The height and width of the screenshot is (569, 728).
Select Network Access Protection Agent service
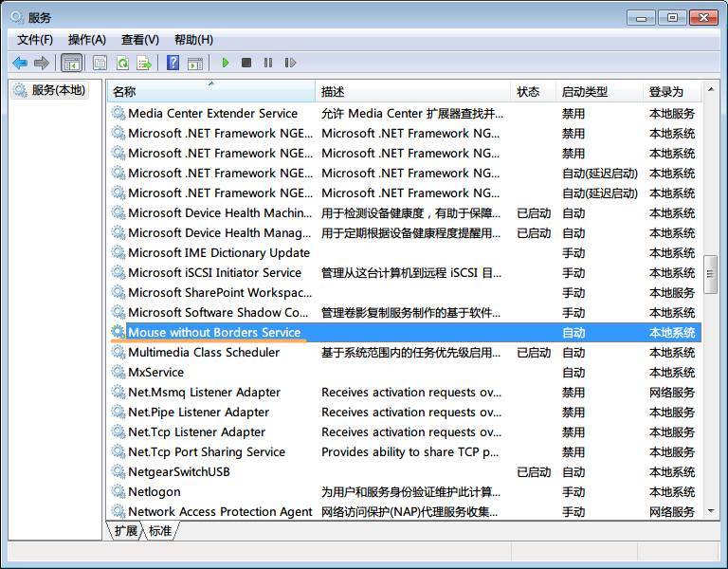pyautogui.click(x=406, y=511)
